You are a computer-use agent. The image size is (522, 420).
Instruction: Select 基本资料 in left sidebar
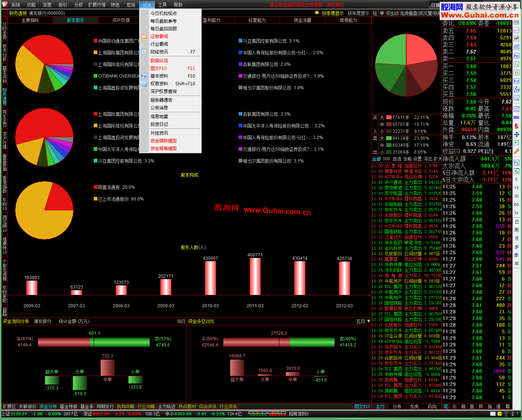pyautogui.click(x=4, y=75)
